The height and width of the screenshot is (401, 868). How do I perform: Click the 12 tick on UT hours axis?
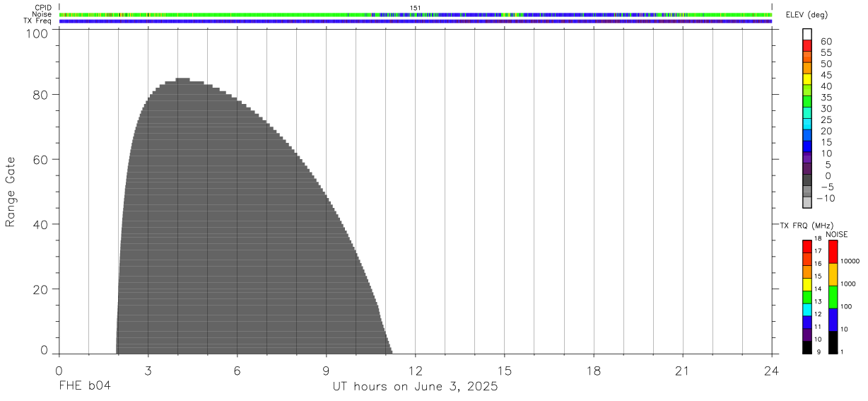click(416, 370)
